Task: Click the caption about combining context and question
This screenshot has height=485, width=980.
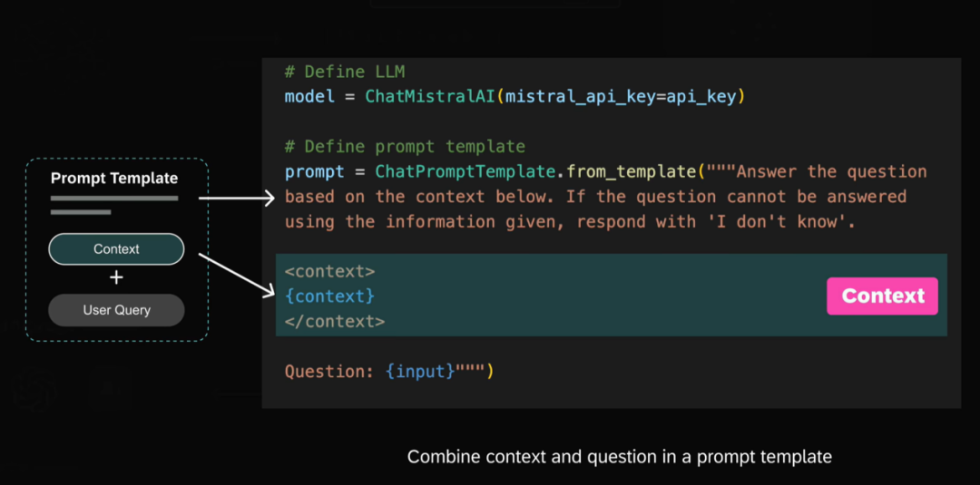Action: 620,457
